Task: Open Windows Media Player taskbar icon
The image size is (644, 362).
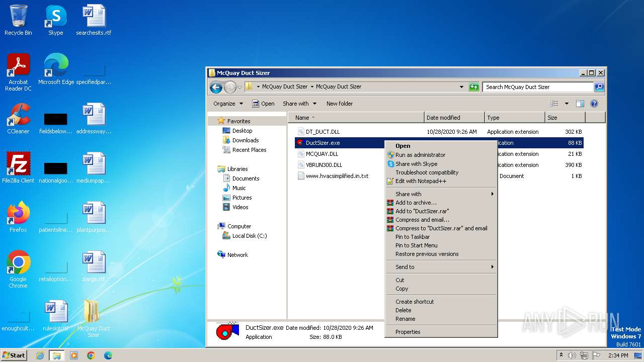Action: [74, 355]
